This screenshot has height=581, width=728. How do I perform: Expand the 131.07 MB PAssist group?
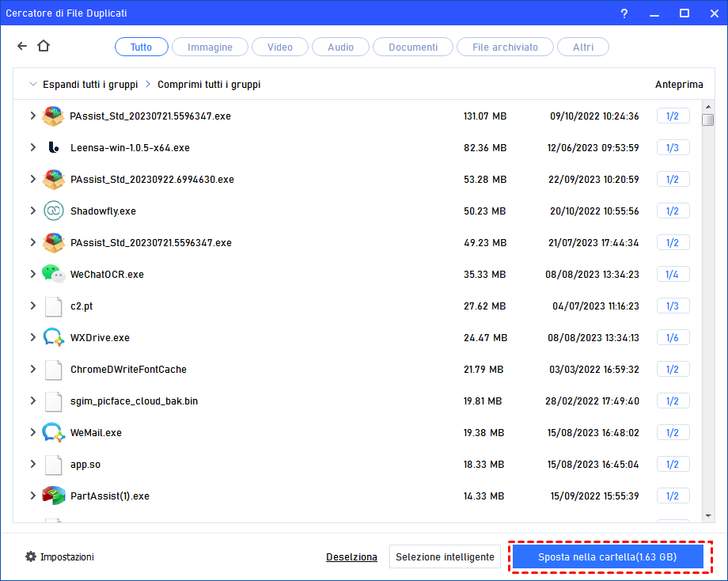32,116
